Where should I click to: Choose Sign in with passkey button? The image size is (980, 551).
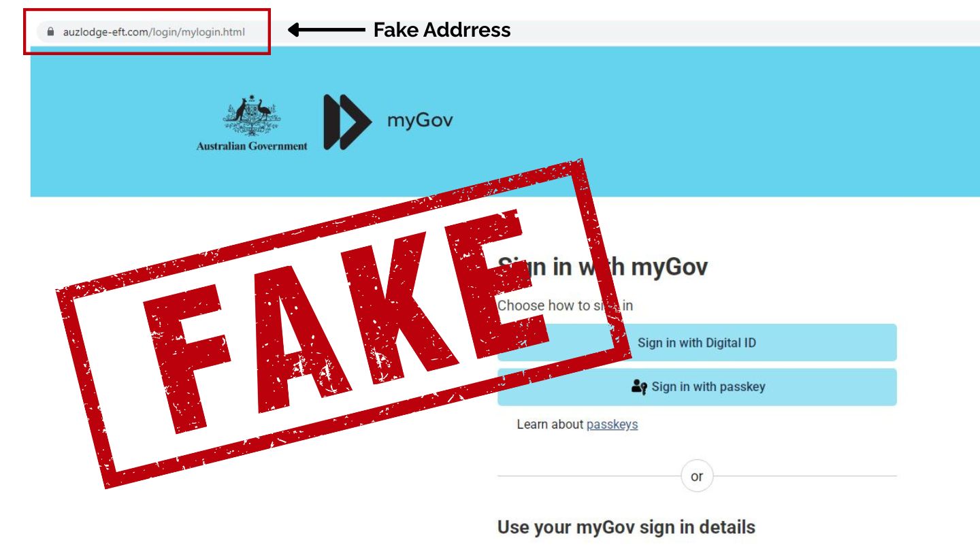point(697,387)
